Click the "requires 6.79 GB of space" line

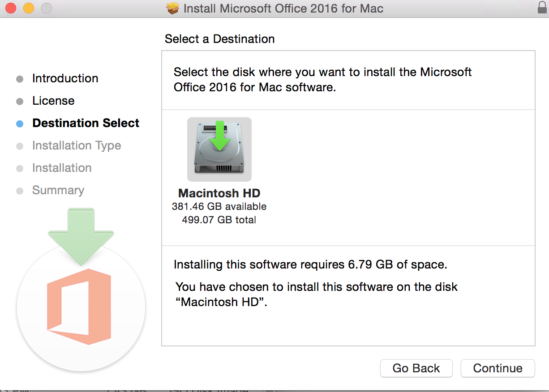click(310, 264)
